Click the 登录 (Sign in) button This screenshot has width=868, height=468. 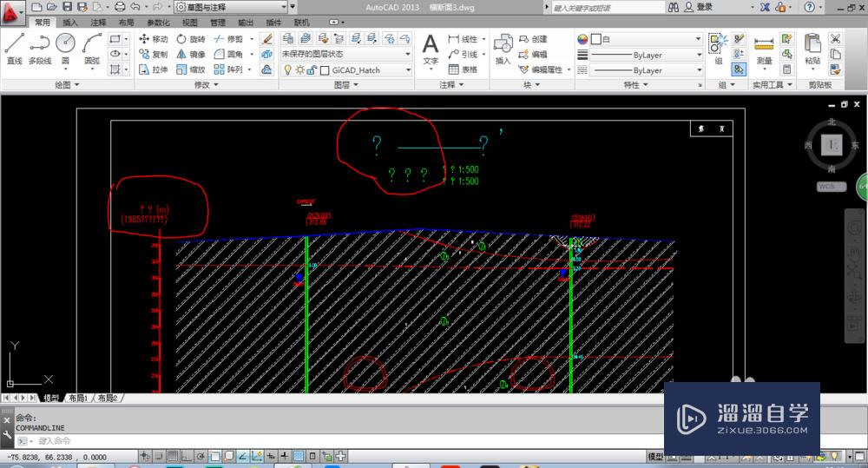click(x=699, y=7)
